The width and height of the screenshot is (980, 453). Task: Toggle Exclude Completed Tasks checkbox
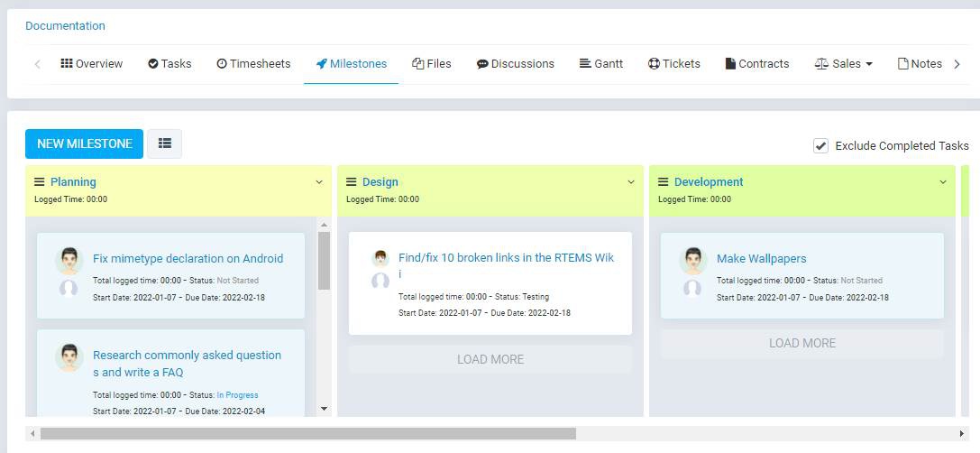click(x=820, y=145)
